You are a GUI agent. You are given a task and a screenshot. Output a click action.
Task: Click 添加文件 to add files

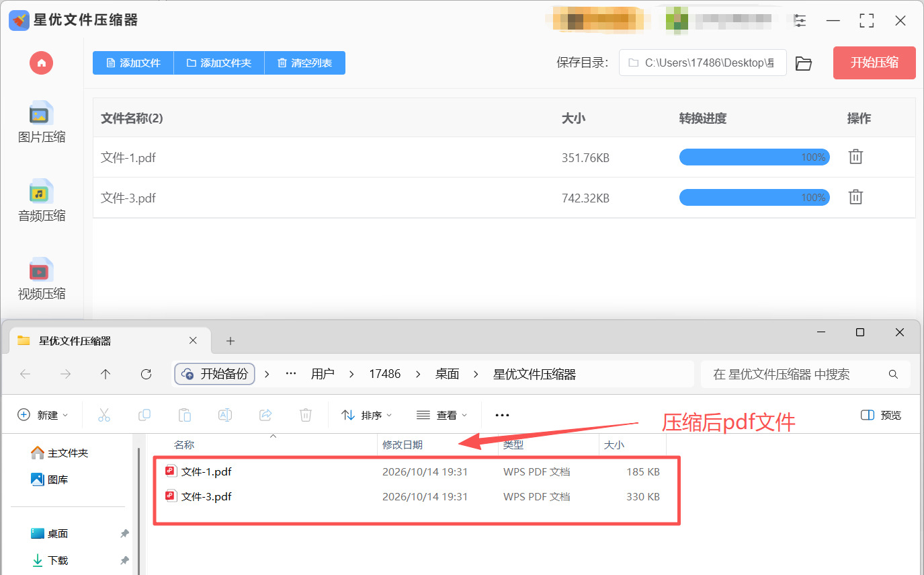133,63
